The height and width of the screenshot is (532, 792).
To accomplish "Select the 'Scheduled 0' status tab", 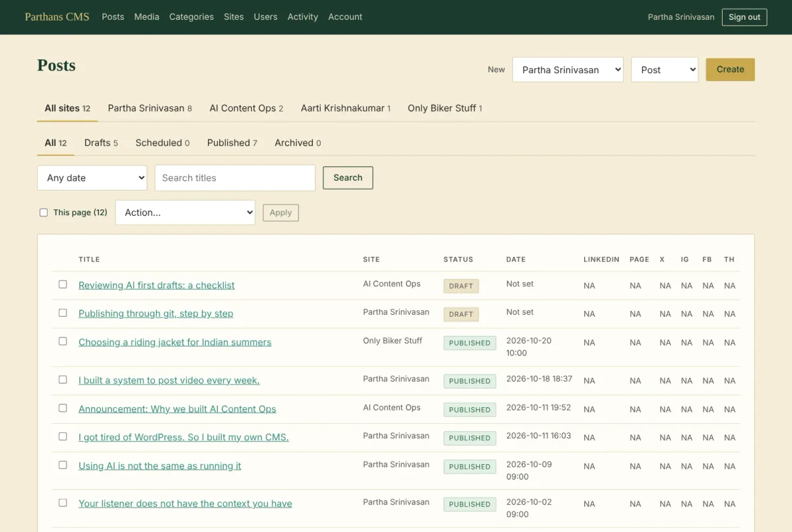I will click(162, 143).
